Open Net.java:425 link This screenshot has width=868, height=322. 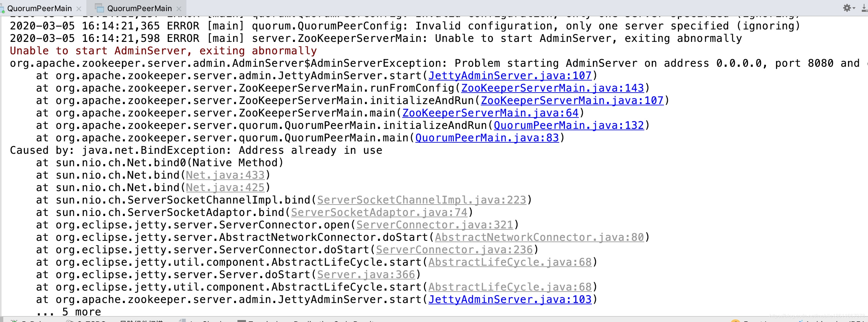point(225,188)
